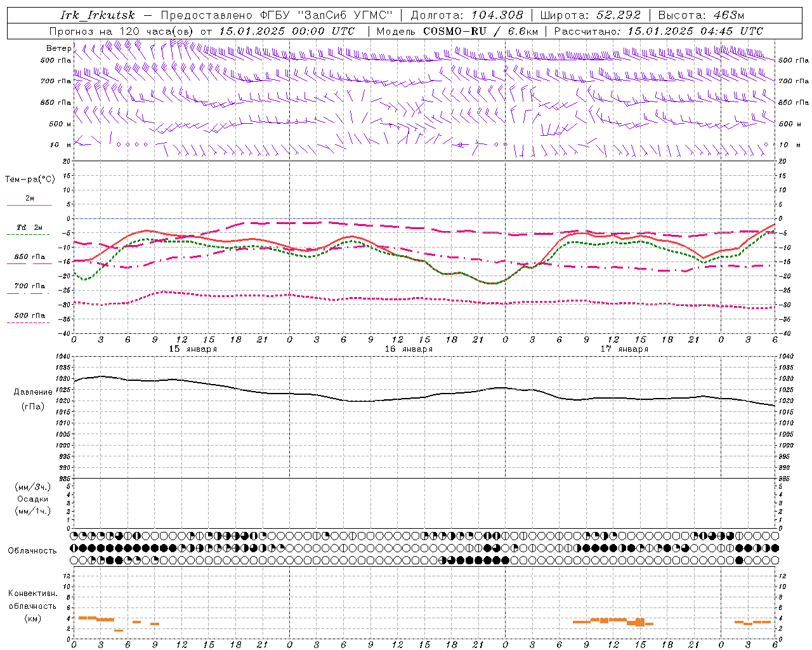This screenshot has height=650, width=812.
Task: Click the left 700 гПа wind level label
Action: [56, 81]
